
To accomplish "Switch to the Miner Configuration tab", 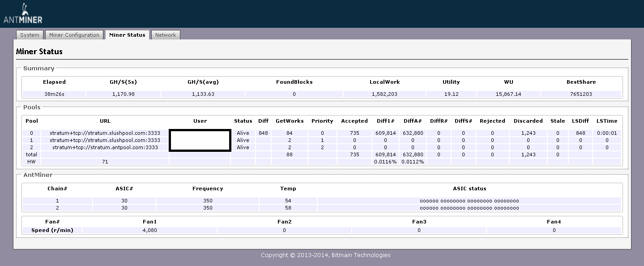I will point(74,35).
